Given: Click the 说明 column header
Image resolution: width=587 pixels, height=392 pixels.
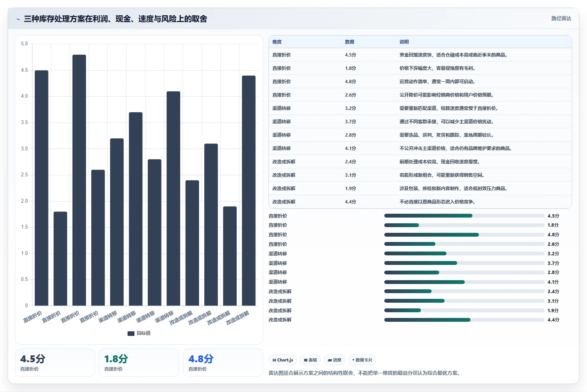Looking at the screenshot, I should click(404, 42).
